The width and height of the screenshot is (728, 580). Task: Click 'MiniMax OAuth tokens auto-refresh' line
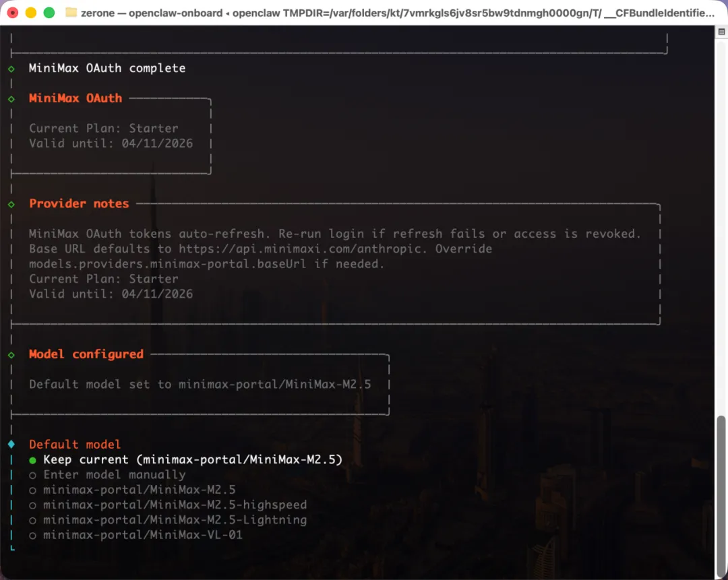coord(335,234)
